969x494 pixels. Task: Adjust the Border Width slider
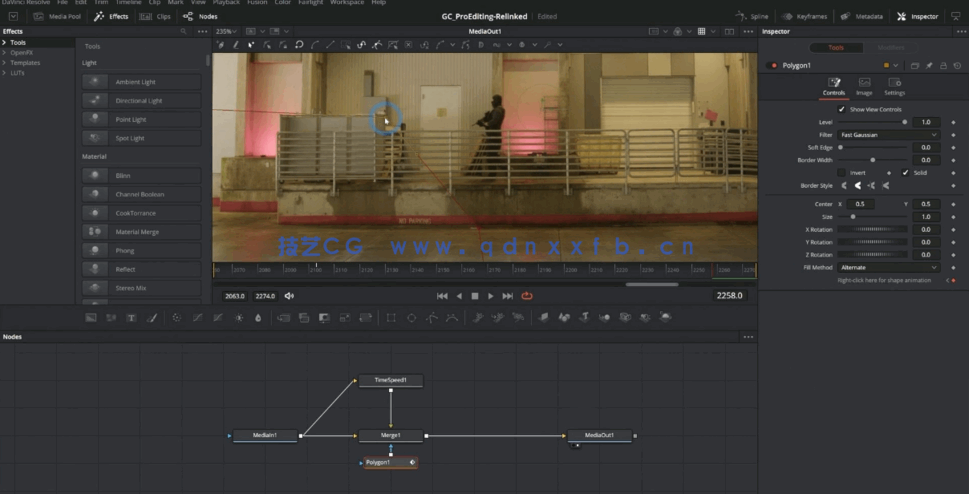(x=873, y=160)
